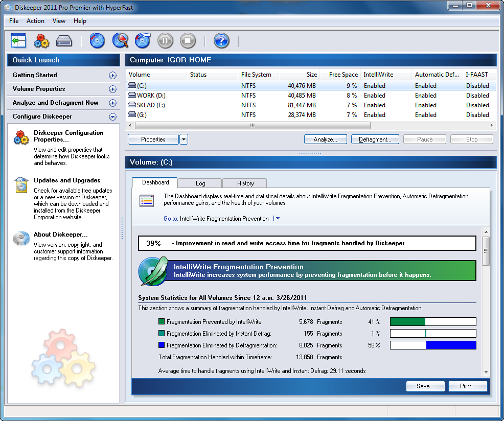Select the WORK (D:) volume row
Image resolution: width=504 pixels, height=421 pixels.
click(x=310, y=96)
